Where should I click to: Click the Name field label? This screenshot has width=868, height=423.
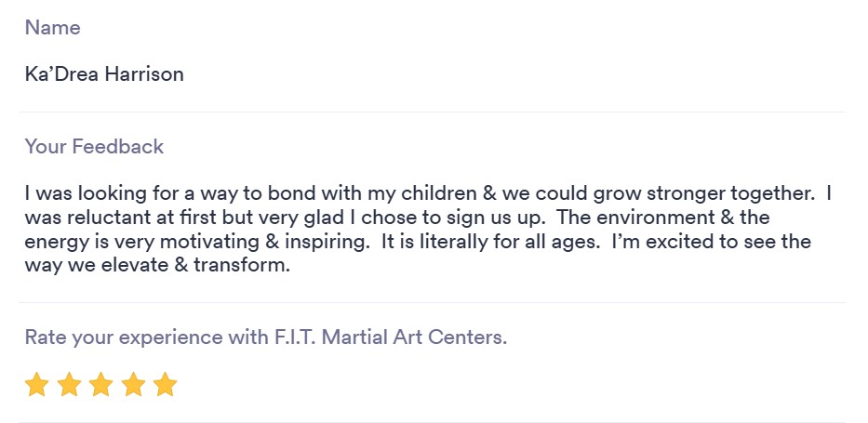click(x=52, y=28)
